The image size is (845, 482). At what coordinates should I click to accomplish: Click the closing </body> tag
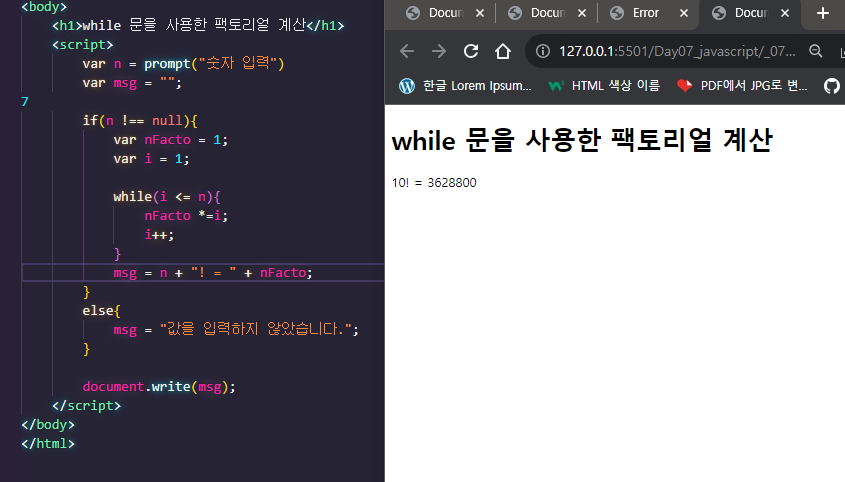click(48, 425)
